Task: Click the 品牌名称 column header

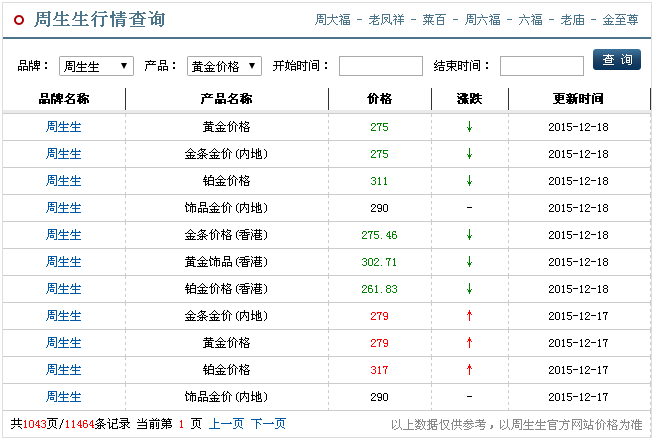Action: 64,99
